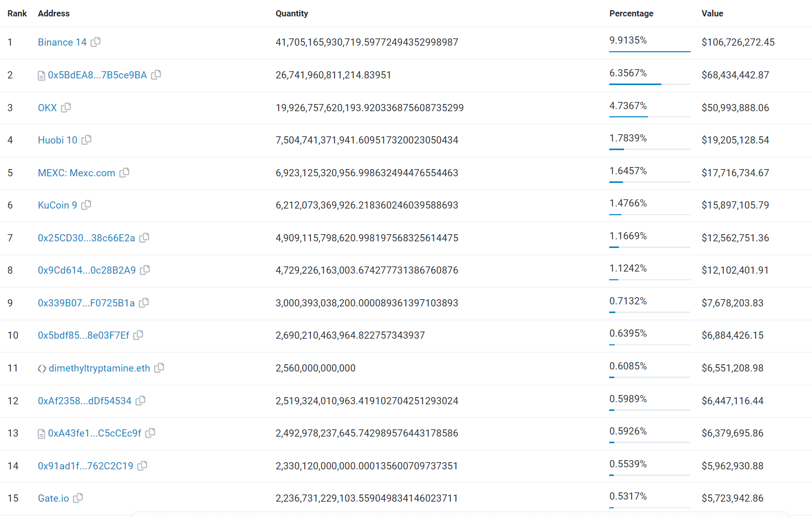Open holder 0x5bdf85...8e03F7Ef

(84, 335)
